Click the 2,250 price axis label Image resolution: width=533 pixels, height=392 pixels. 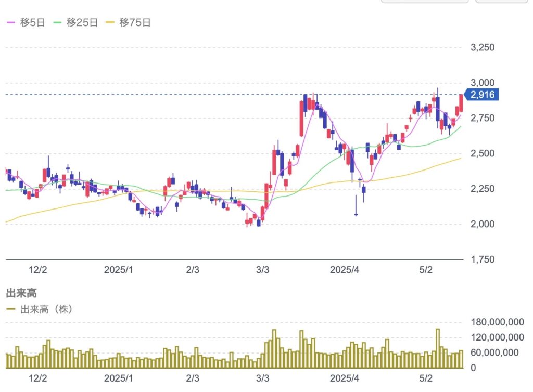(x=483, y=189)
